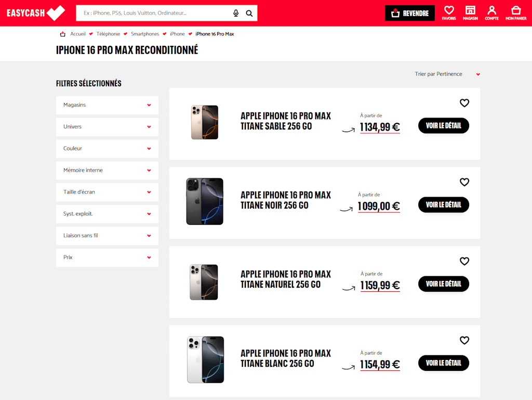Image resolution: width=532 pixels, height=400 pixels.
Task: Go to Téléphonie breadcrumb link
Action: [108, 34]
